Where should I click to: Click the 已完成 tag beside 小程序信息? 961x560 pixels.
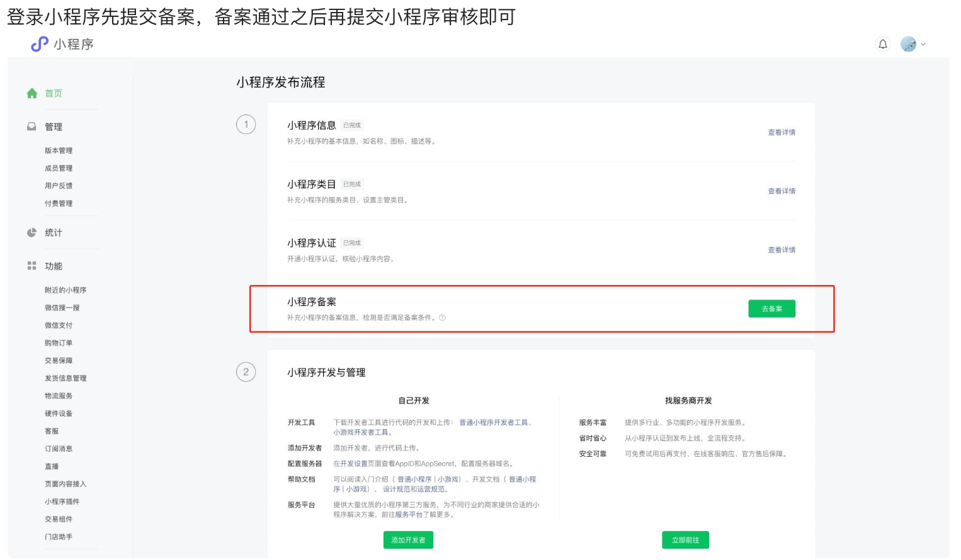point(352,125)
